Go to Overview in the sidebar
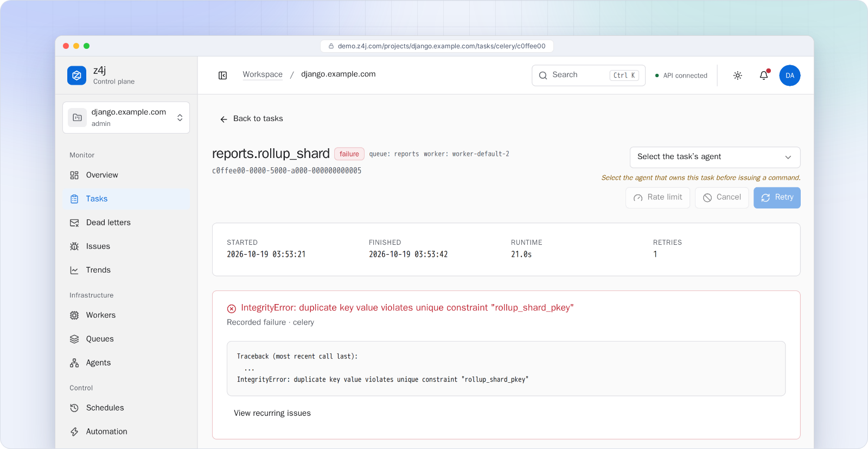This screenshot has height=449, width=868. point(126,175)
